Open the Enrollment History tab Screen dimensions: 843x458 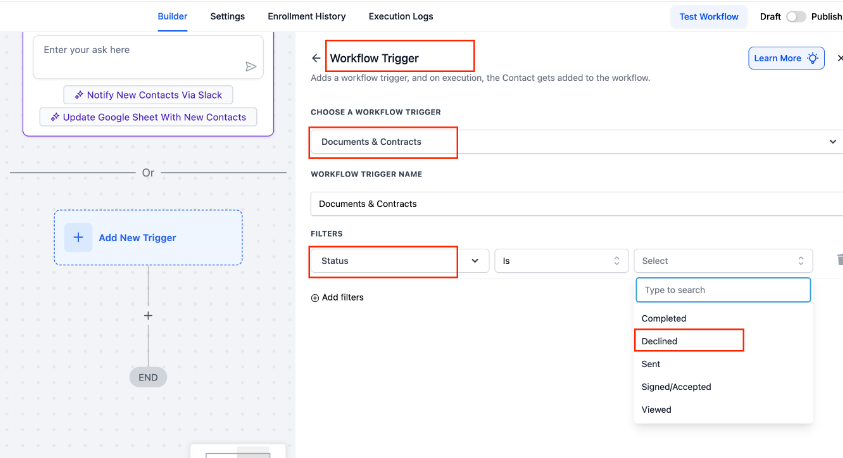pos(306,16)
